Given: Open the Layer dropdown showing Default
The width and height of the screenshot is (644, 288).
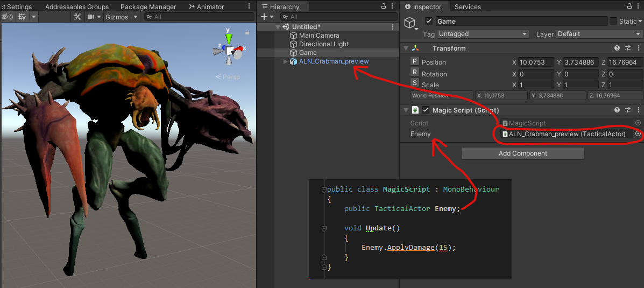Looking at the screenshot, I should click(599, 34).
